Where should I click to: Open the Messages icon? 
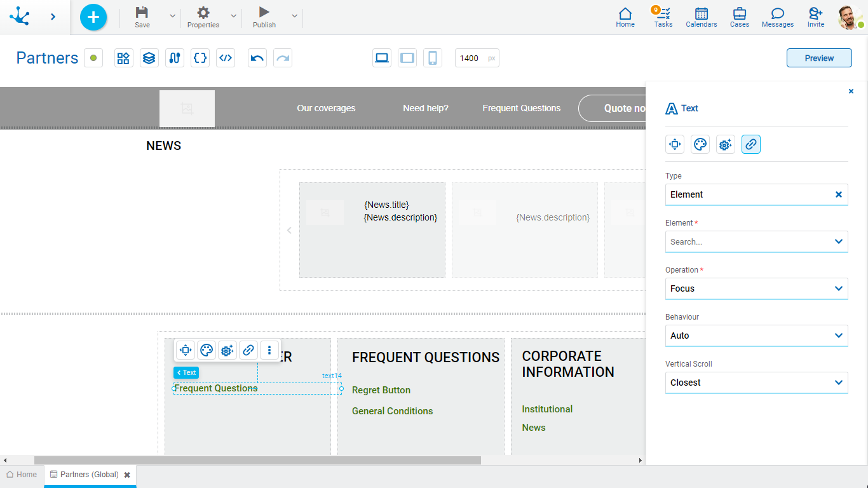(778, 17)
